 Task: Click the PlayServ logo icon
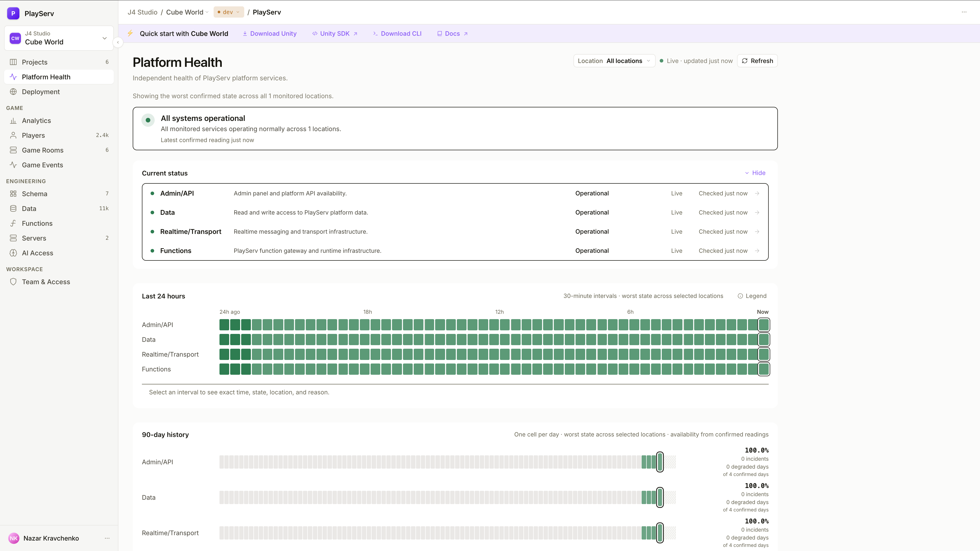point(13,13)
